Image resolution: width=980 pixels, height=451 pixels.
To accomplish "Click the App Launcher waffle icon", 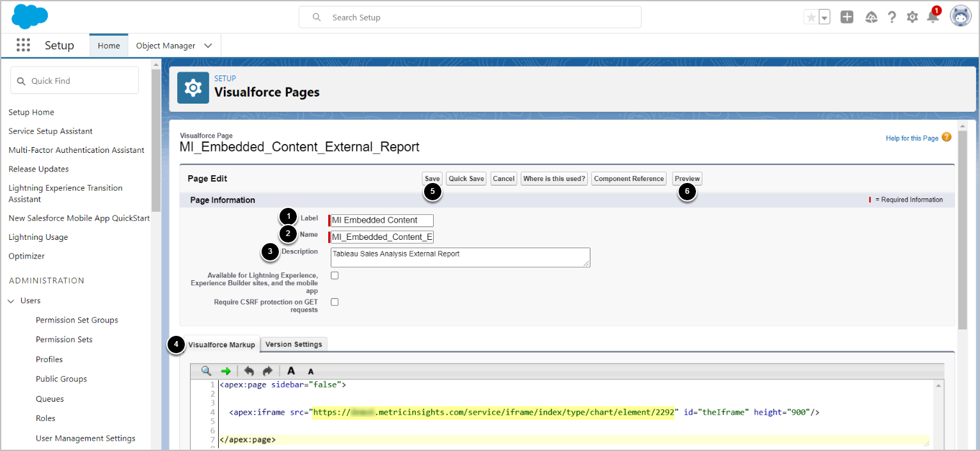I will pos(24,45).
